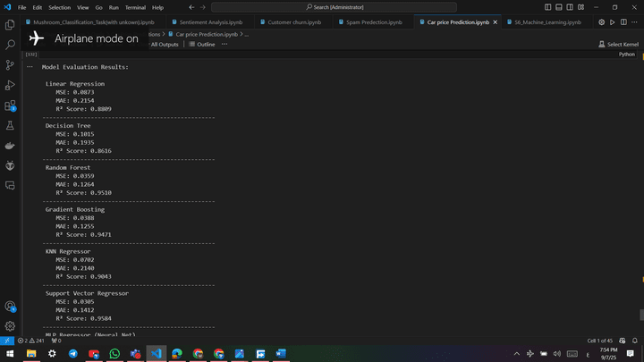Open the Terminal menu
644x362 pixels.
136,7
